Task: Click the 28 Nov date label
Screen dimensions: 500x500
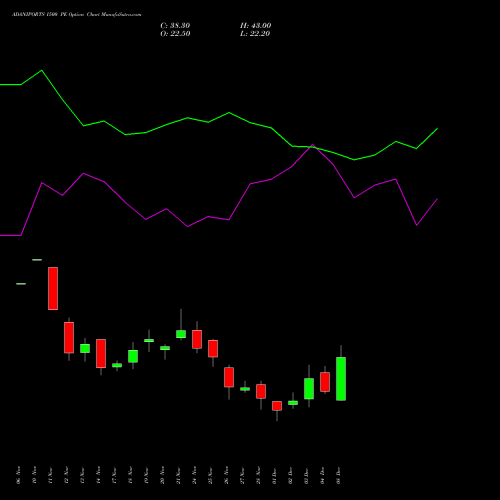Action: (x=258, y=475)
